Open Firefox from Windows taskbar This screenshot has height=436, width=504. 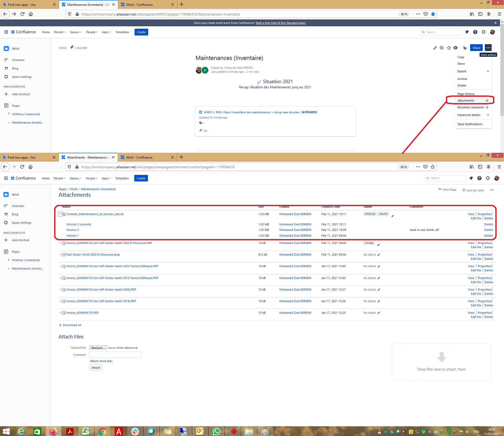point(53,431)
